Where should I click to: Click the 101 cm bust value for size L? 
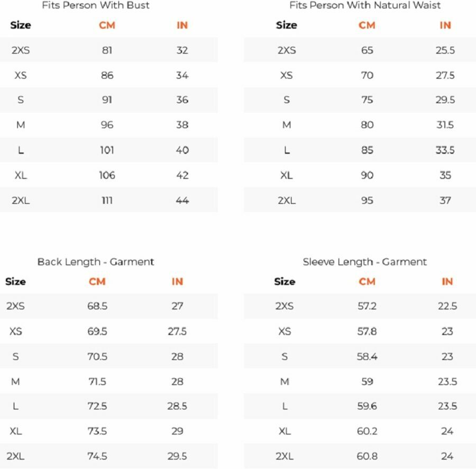[x=107, y=150]
